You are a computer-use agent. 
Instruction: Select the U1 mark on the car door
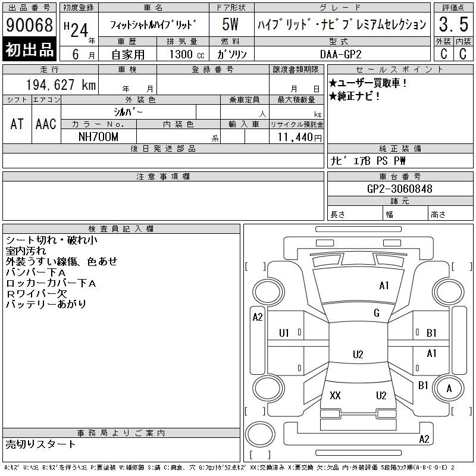[284, 333]
